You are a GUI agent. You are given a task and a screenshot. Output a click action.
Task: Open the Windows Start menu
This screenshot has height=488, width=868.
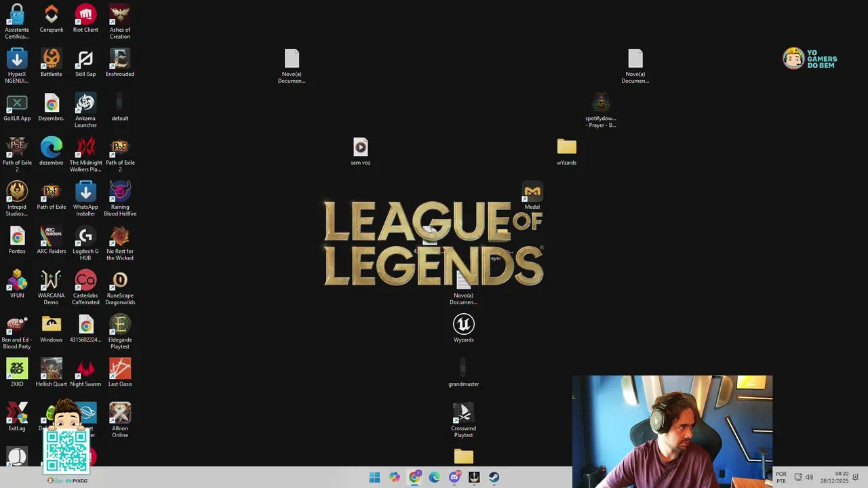point(374,477)
